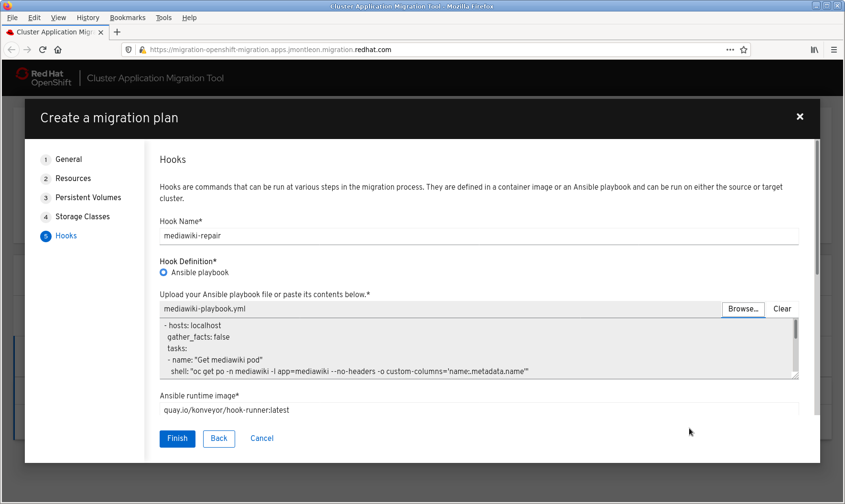Viewport: 845px width, 504px height.
Task: Click Clear to remove uploaded playbook
Action: tap(782, 309)
